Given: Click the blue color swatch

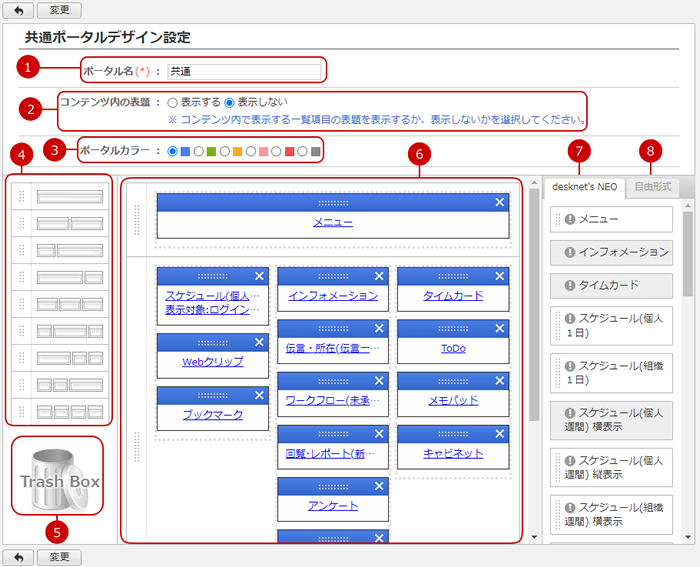Looking at the screenshot, I should coord(185,152).
